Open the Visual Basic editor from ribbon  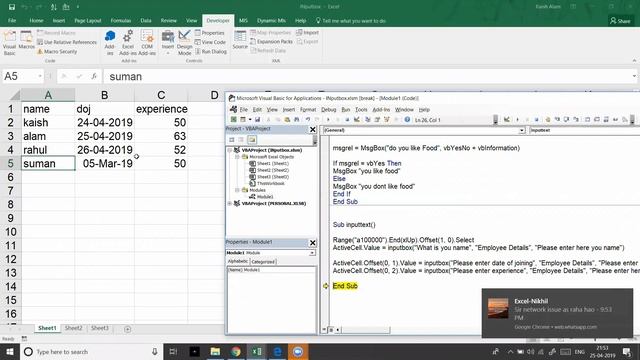(x=9, y=42)
